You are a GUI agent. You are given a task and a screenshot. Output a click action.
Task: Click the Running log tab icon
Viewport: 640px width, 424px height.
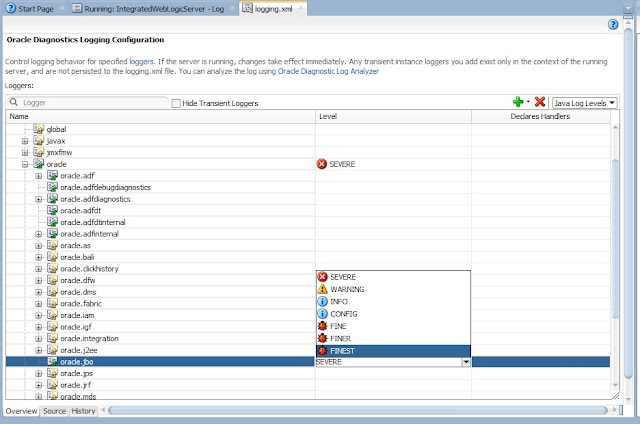tap(77, 8)
